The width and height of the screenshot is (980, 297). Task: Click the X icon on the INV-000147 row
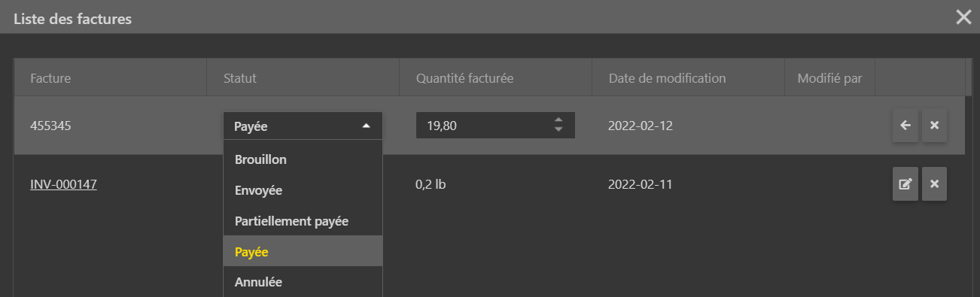[934, 184]
